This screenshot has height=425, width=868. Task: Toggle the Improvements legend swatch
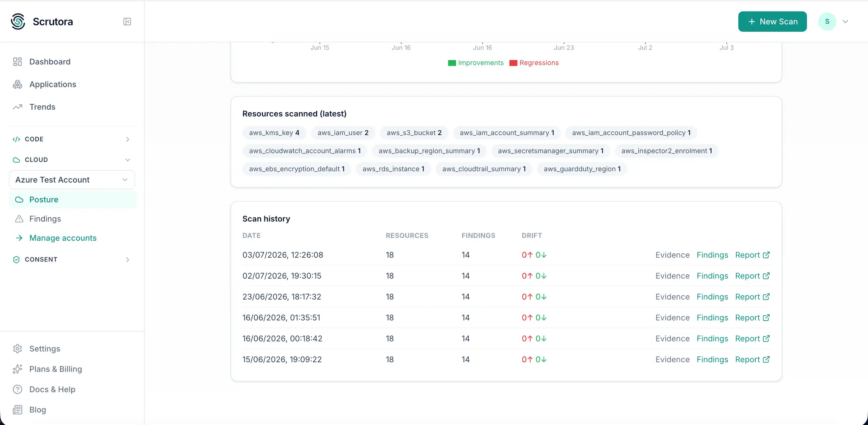452,63
